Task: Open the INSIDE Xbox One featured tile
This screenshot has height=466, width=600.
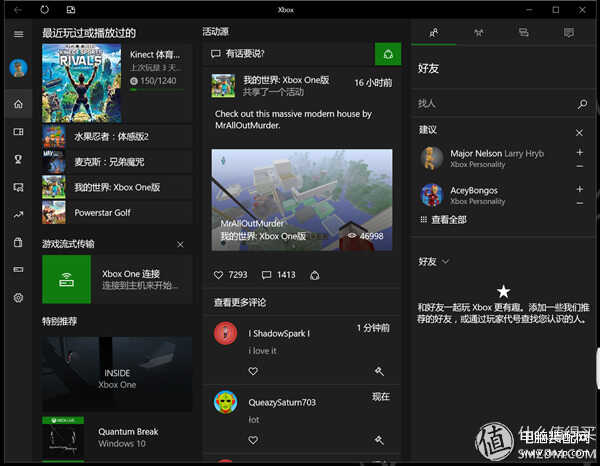Action: pyautogui.click(x=117, y=374)
